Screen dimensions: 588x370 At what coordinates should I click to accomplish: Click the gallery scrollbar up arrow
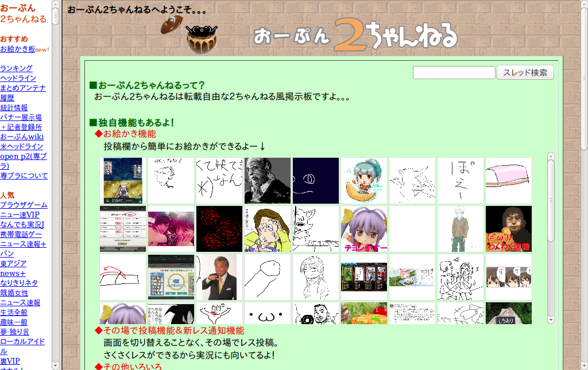click(551, 156)
